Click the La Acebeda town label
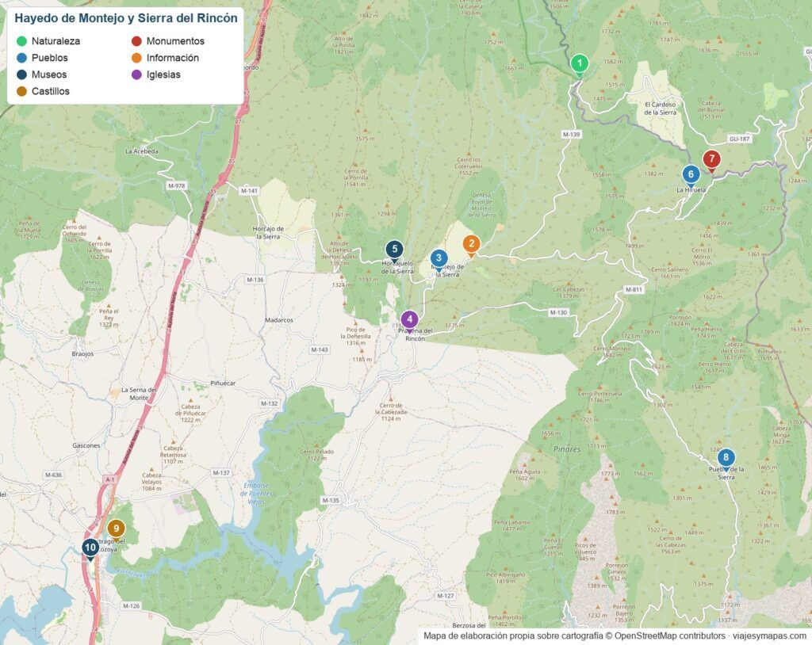 tap(142, 151)
